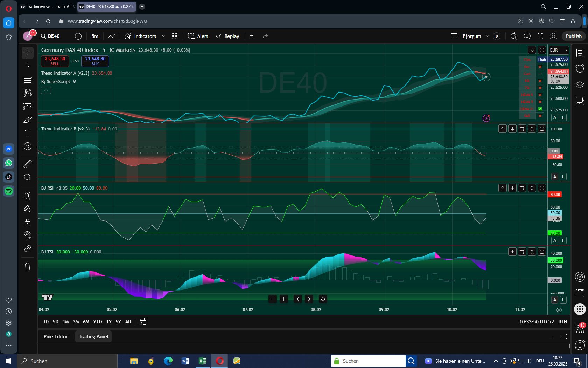This screenshot has width=588, height=368.
Task: Open the Trading Panel tab
Action: pos(93,336)
